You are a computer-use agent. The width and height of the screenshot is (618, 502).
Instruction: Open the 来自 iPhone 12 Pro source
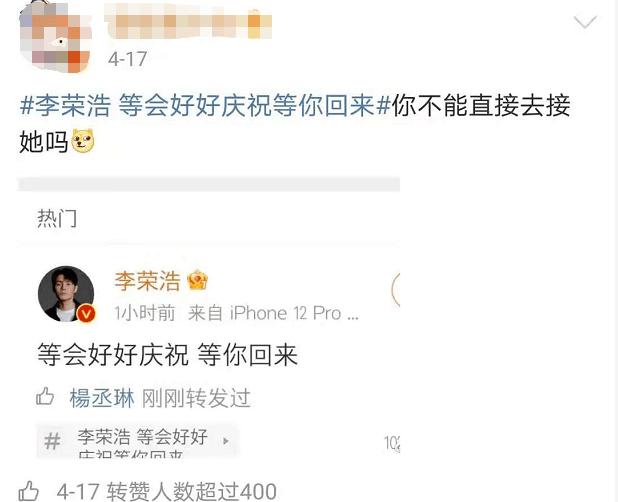point(273,313)
